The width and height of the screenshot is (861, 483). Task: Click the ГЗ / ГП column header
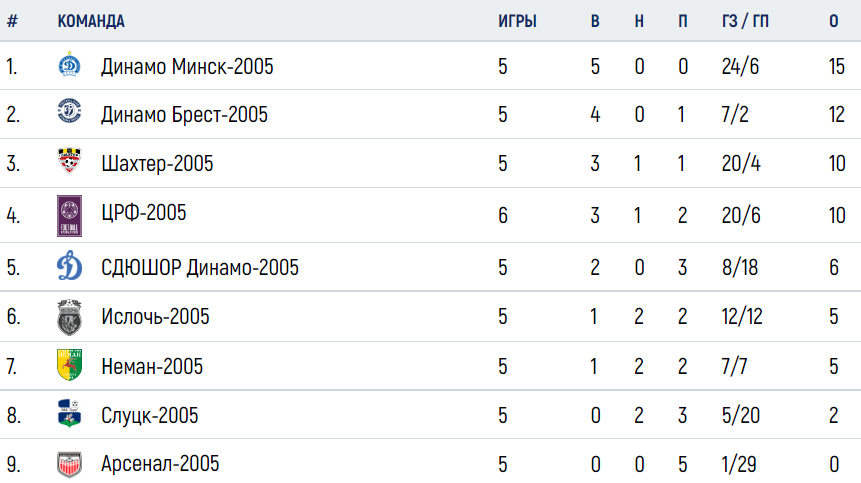point(745,21)
